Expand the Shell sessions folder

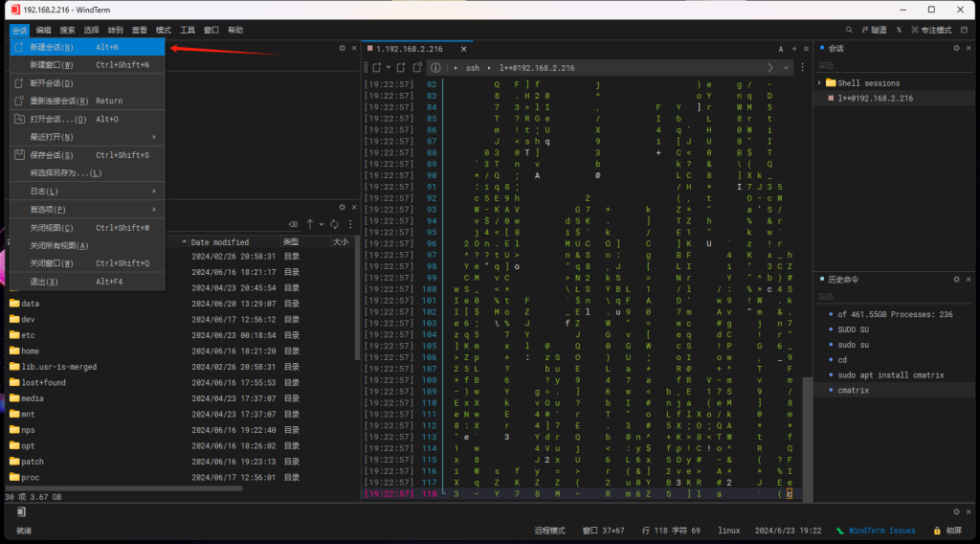tap(820, 83)
